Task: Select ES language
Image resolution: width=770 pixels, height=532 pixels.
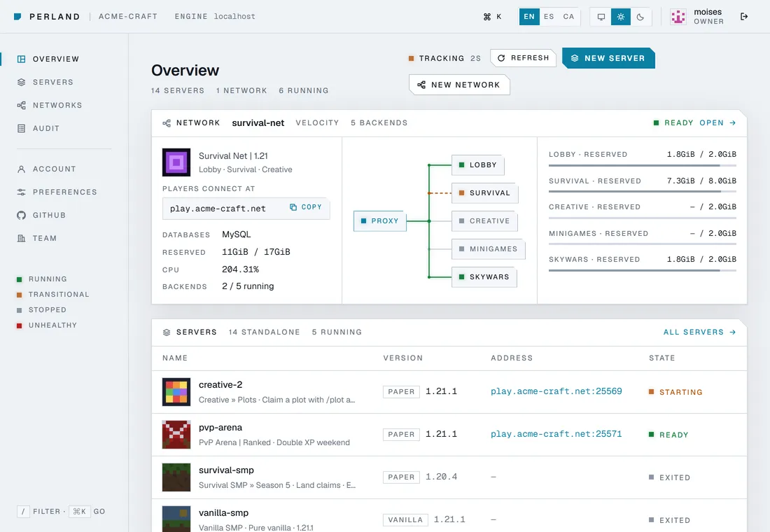Action: (549, 16)
